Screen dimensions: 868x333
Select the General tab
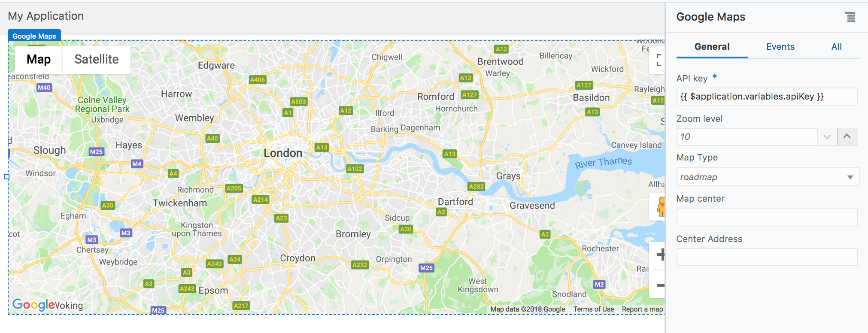point(712,47)
